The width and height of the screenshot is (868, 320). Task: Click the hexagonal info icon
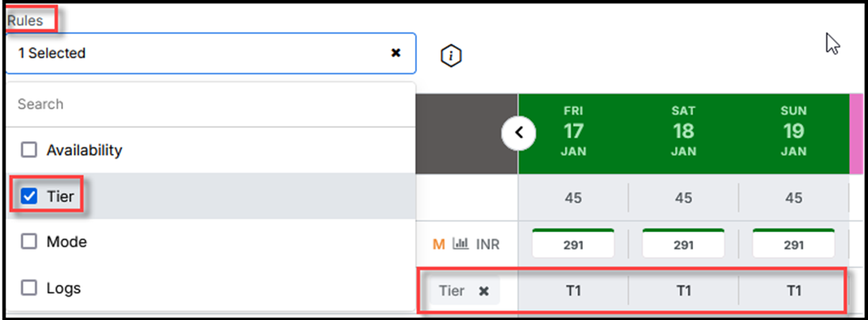pos(451,56)
